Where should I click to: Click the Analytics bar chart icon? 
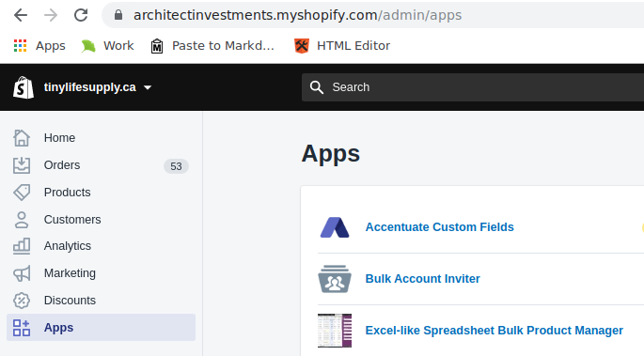(22, 246)
